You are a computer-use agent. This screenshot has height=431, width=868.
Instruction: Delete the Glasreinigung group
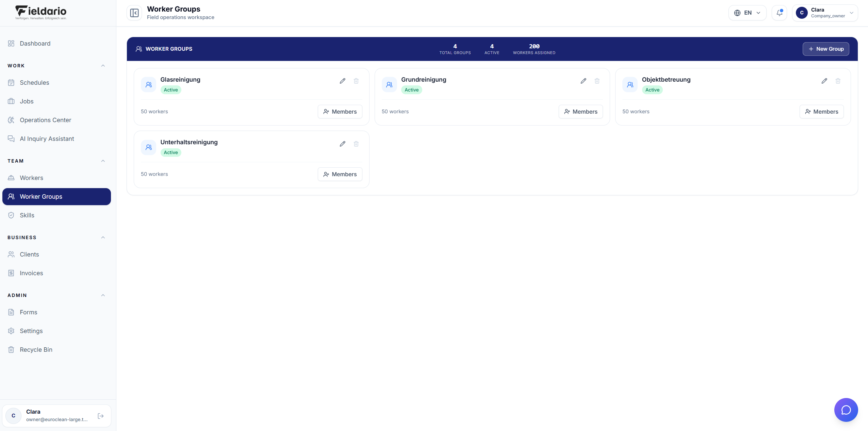point(356,81)
